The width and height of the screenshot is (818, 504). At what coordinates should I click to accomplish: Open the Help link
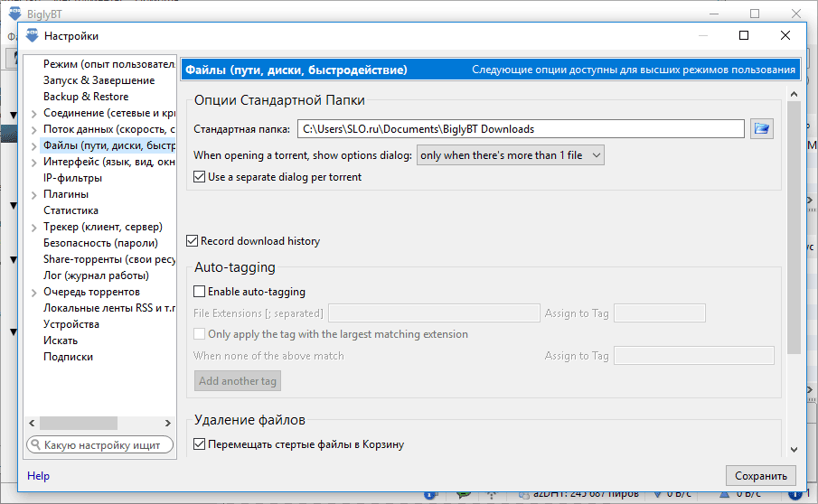[38, 475]
